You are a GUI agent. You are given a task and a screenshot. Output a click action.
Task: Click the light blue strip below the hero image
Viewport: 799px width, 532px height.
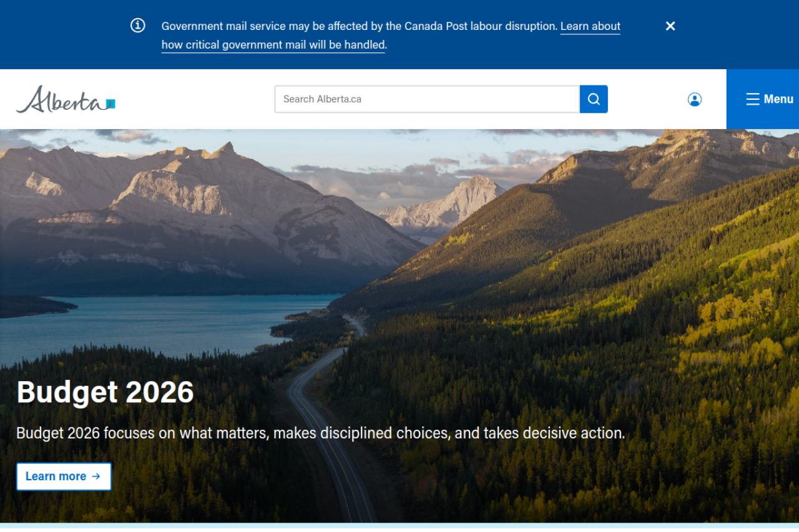tap(399, 527)
